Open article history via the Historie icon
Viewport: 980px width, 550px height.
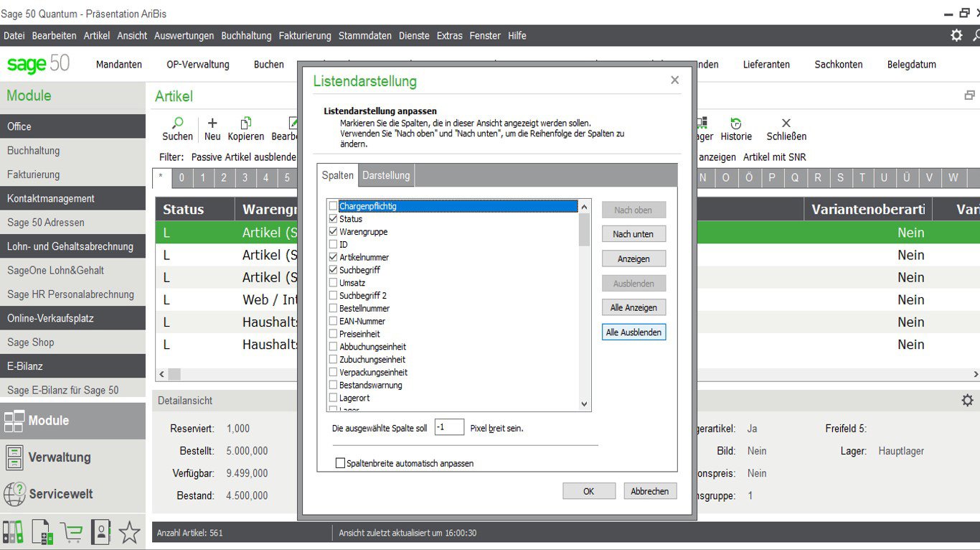point(735,123)
